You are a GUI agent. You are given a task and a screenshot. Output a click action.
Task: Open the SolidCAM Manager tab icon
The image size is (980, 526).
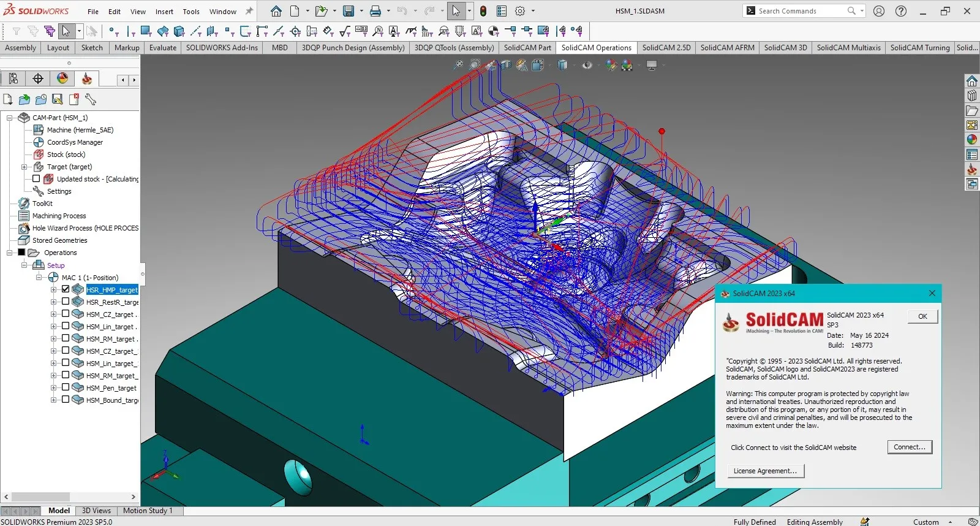pyautogui.click(x=87, y=78)
